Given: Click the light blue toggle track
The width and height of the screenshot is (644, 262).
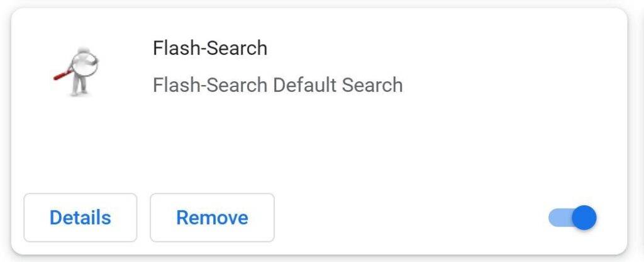Looking at the screenshot, I should pyautogui.click(x=558, y=218).
